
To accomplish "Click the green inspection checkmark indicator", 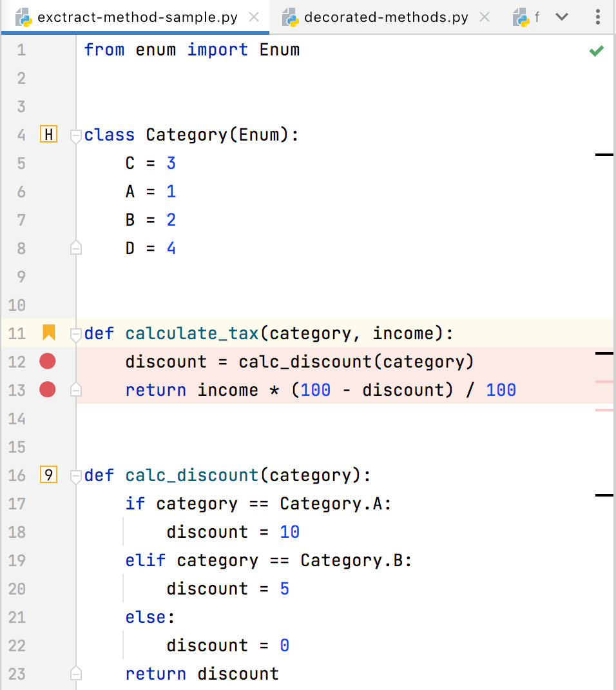I will coord(596,51).
